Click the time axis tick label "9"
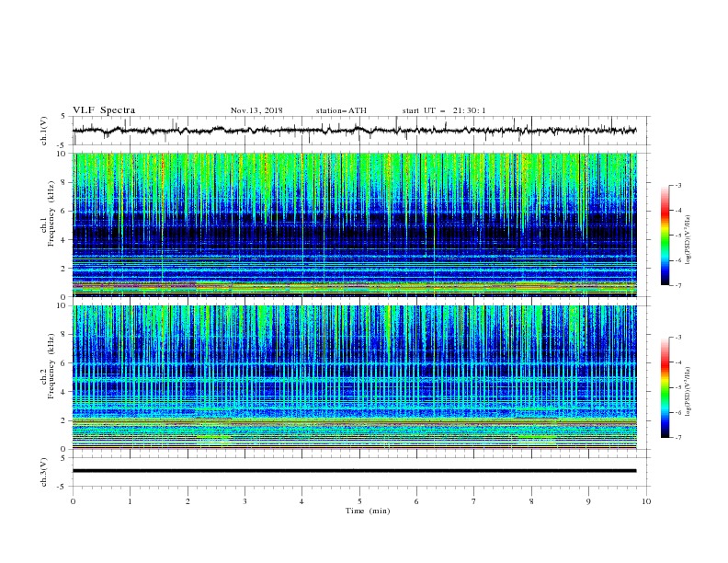The width and height of the screenshot is (728, 563). click(589, 501)
